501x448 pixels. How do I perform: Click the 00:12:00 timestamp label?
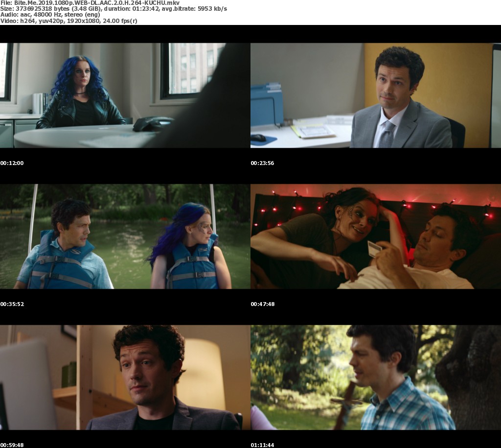pos(12,163)
